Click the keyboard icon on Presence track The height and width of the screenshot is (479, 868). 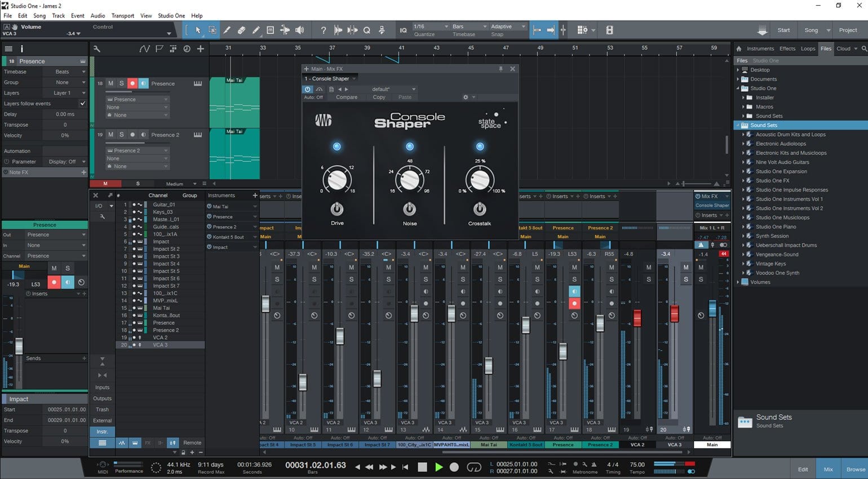(198, 83)
